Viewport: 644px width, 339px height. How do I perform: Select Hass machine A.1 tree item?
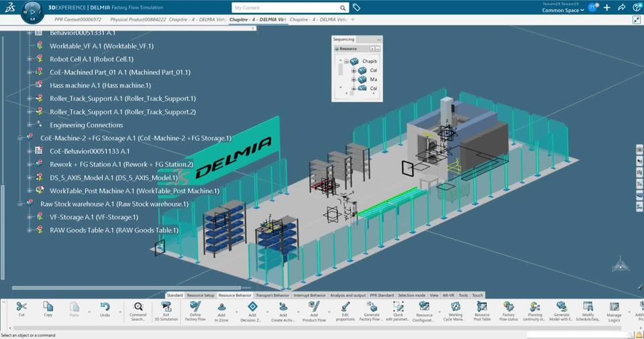[x=100, y=85]
